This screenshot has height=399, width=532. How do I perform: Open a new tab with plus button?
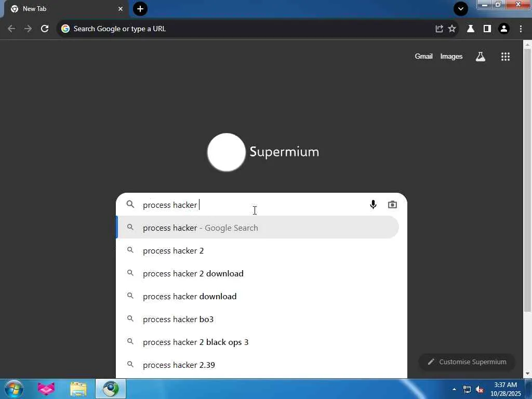140,9
